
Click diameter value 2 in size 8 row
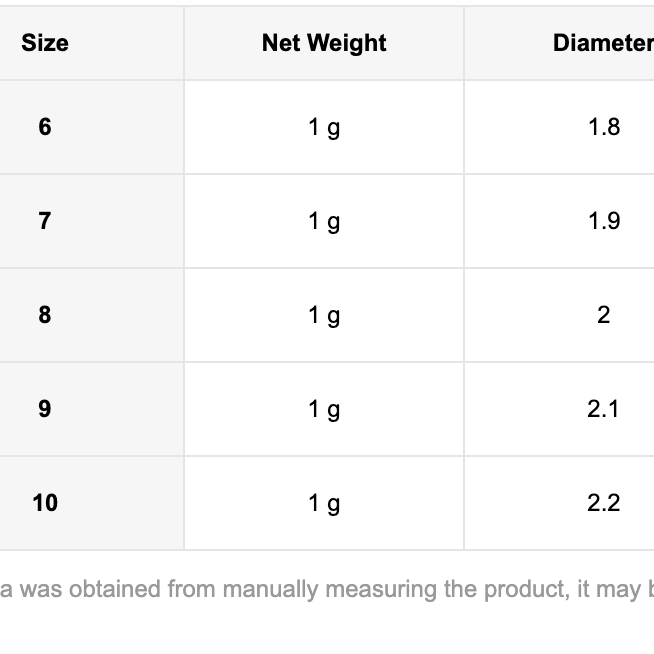[604, 315]
